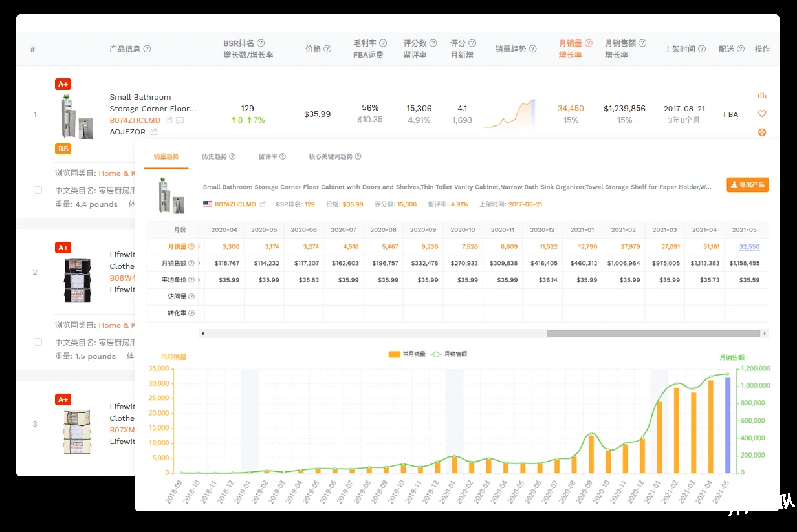Tick the checkbox for product 2
Screen dimensions: 797x532
tap(38, 342)
